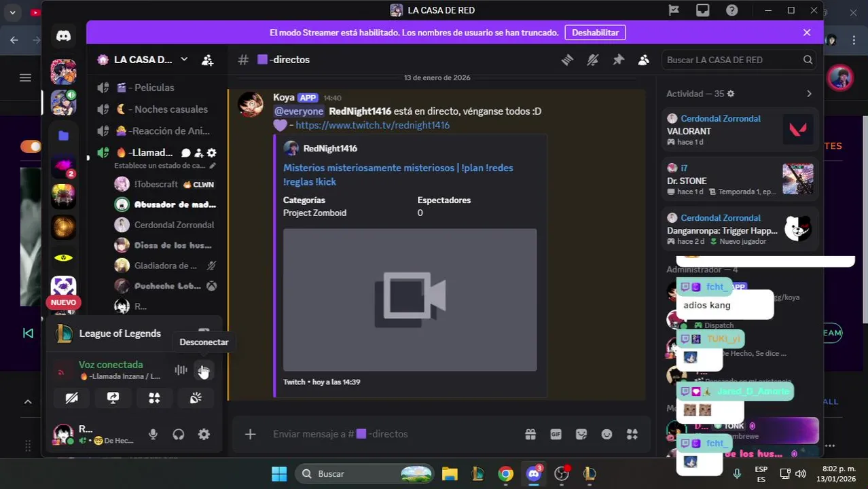Open chat bubble of Llamad... voice channel
This screenshot has height=489, width=868.
pos(186,153)
